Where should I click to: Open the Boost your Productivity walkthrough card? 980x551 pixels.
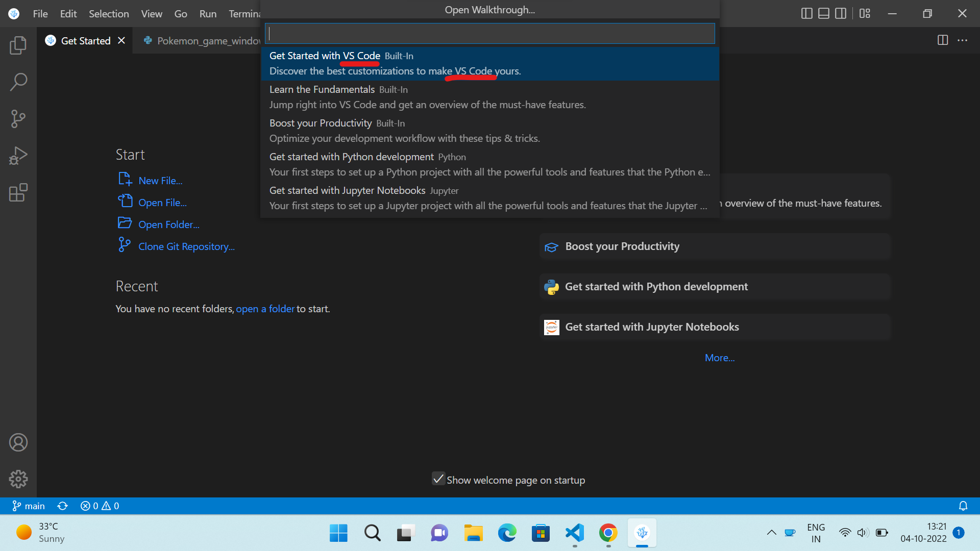click(x=715, y=246)
